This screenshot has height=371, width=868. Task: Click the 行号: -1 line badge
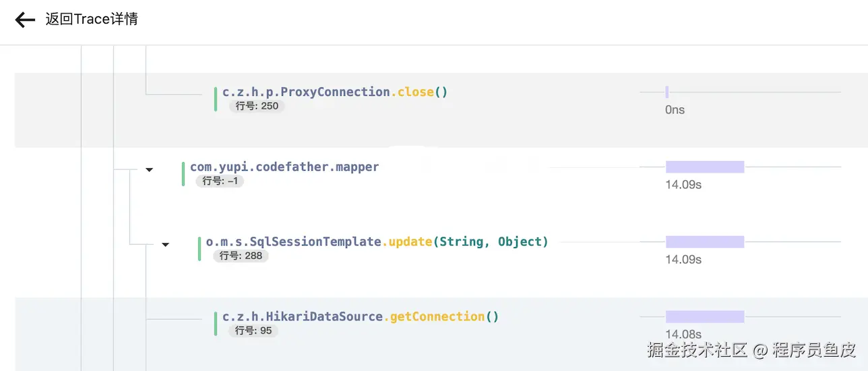[x=220, y=181]
